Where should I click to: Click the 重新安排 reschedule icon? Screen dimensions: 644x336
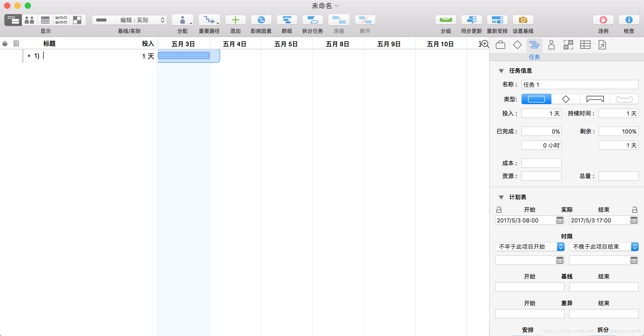[497, 20]
